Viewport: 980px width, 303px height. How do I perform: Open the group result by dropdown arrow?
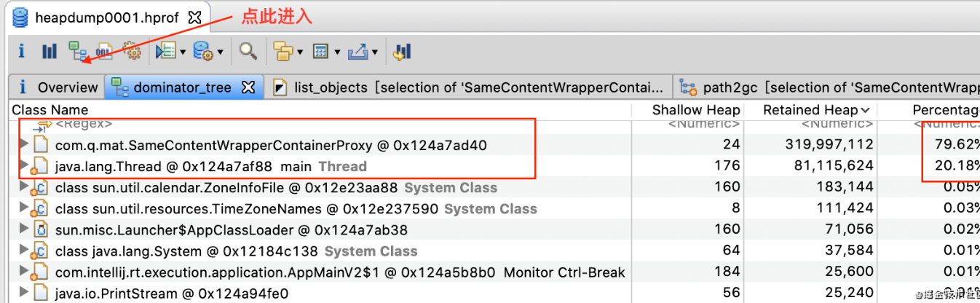299,52
